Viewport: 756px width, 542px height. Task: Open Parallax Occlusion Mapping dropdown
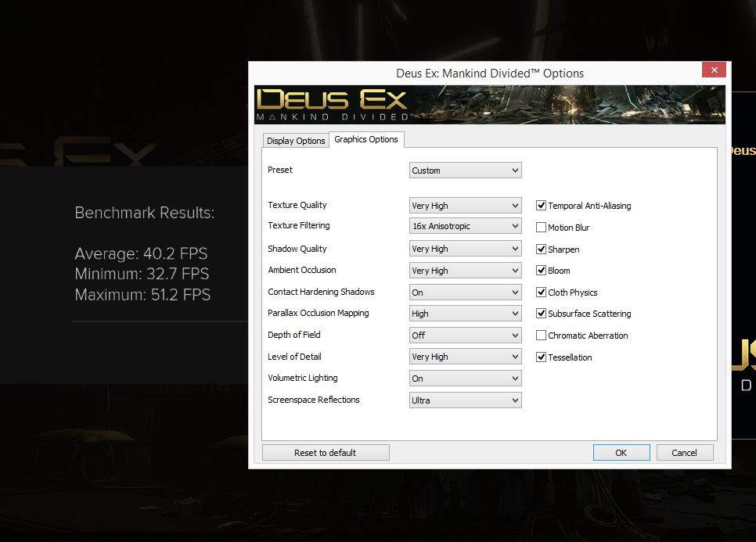[x=466, y=313]
